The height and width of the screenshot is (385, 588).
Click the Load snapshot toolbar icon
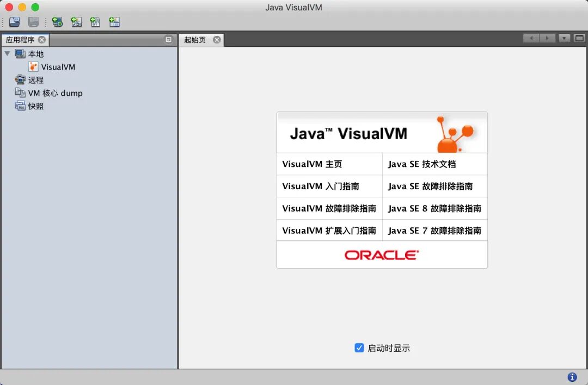(x=15, y=22)
